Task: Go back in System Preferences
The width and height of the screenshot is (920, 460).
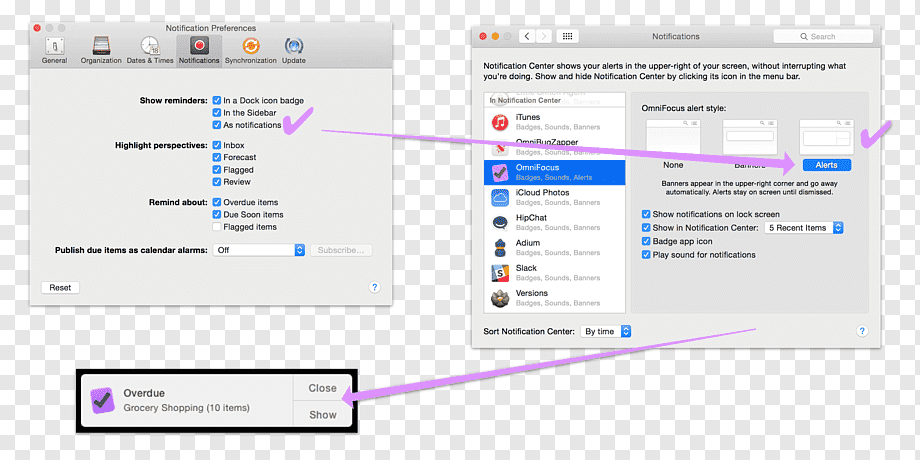Action: tap(527, 36)
